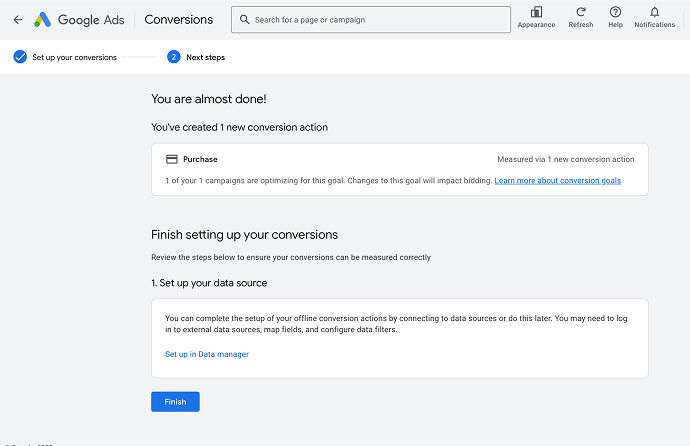Click the 'Conversions' page title
Image resolution: width=690 pixels, height=446 pixels.
[179, 19]
